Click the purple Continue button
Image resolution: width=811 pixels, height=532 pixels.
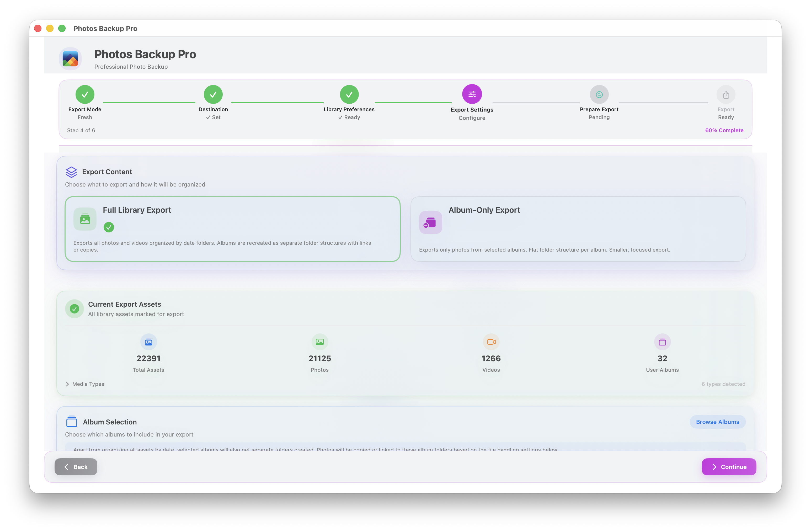(x=729, y=467)
